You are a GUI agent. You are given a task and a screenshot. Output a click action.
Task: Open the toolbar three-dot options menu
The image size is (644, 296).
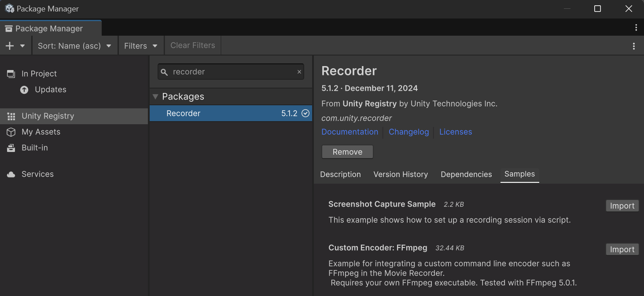pyautogui.click(x=634, y=46)
